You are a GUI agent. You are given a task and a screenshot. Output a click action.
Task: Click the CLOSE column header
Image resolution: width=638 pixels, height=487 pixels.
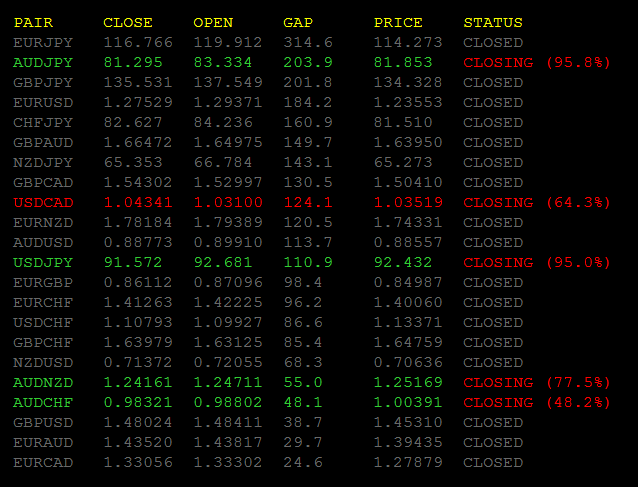128,22
